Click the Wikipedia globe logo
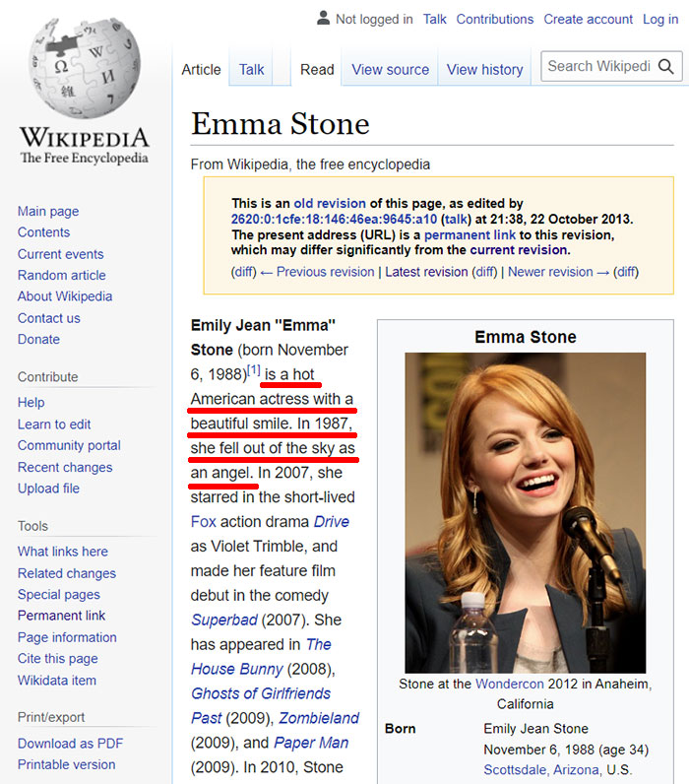Screen dimensions: 689x784 pos(85,68)
